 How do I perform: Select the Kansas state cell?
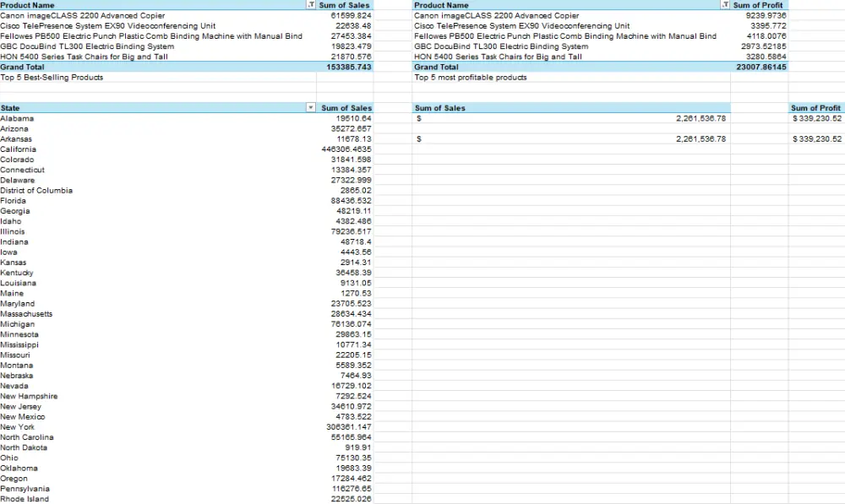tap(13, 263)
